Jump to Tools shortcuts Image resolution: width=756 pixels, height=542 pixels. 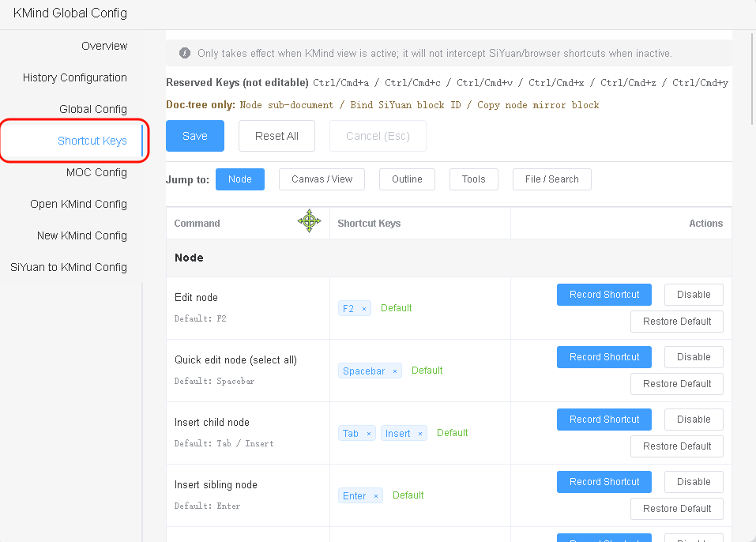pos(473,179)
